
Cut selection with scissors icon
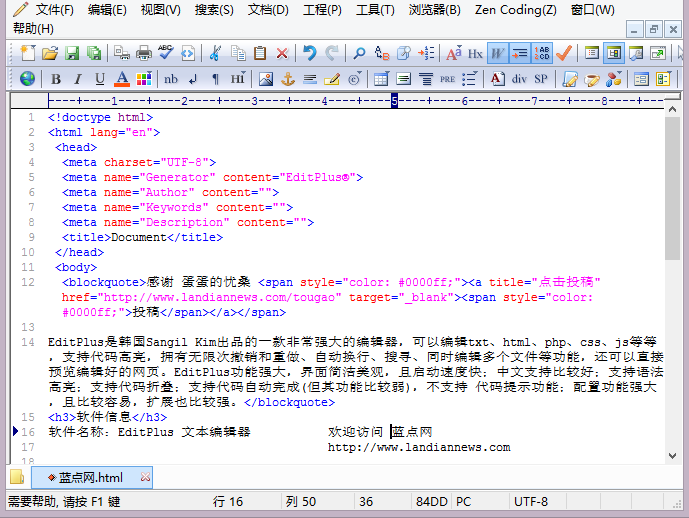[x=215, y=54]
